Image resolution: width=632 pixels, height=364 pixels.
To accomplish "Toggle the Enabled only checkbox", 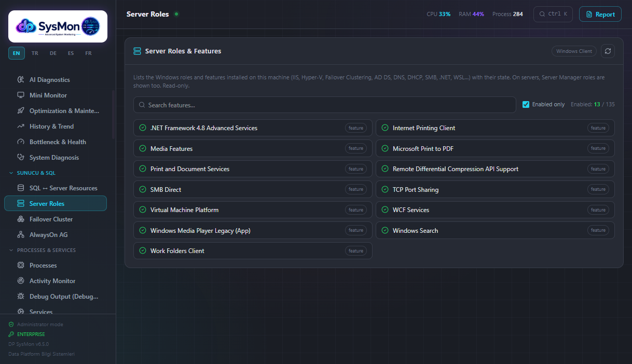I will click(526, 104).
